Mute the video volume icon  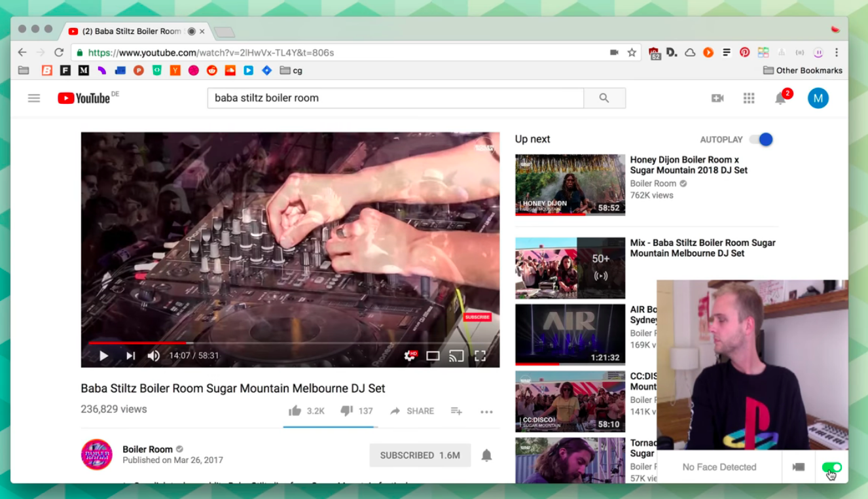(x=154, y=356)
